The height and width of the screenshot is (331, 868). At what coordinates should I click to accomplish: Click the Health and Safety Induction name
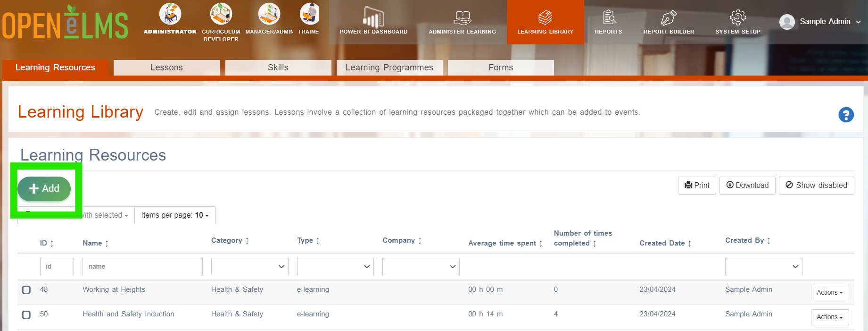click(x=128, y=314)
